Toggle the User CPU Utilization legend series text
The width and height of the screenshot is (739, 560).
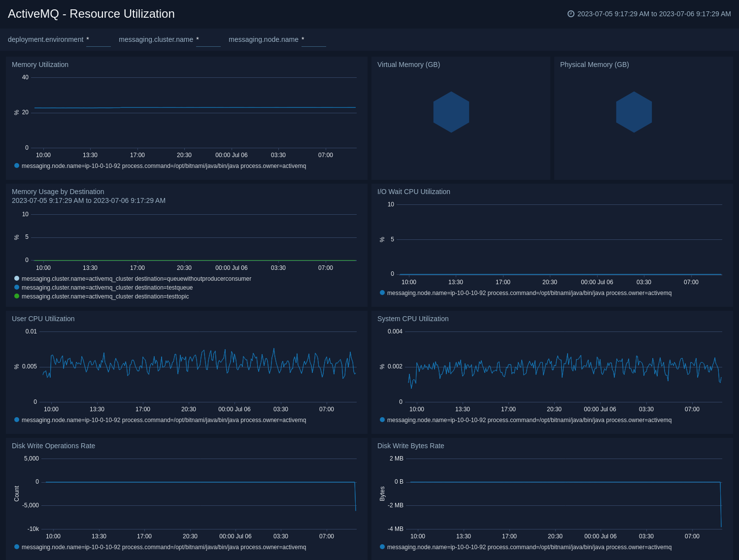point(164,420)
